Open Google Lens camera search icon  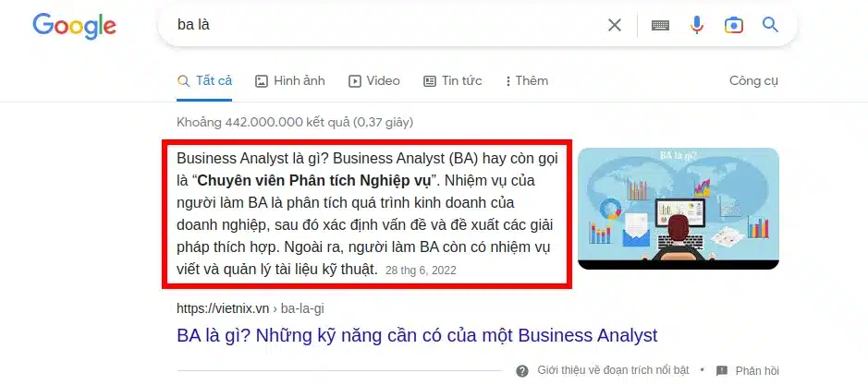[x=733, y=25]
